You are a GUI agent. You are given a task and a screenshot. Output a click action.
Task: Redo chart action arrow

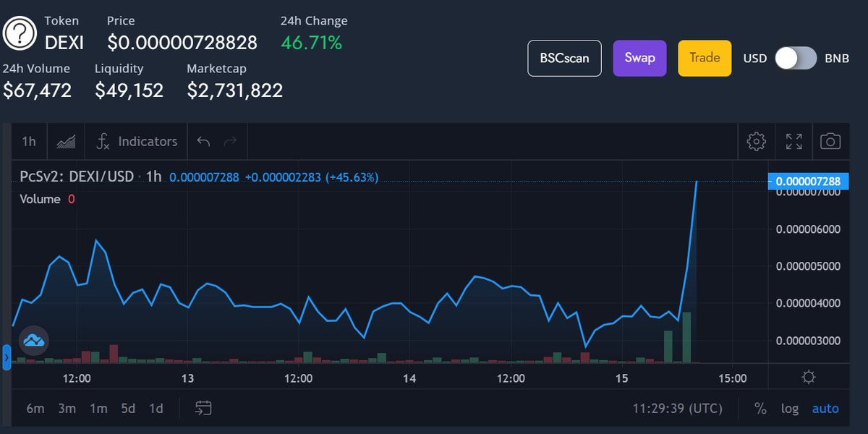(x=230, y=141)
